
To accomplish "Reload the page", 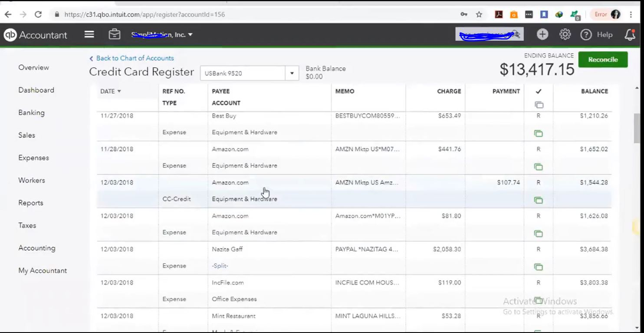I will point(38,14).
